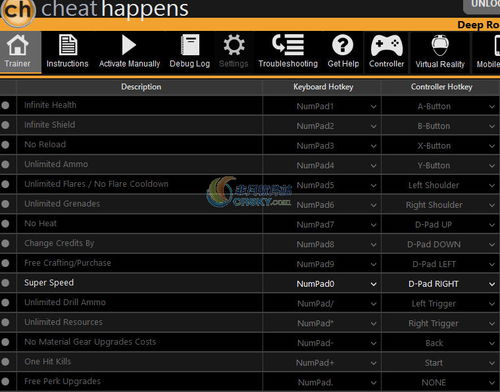The width and height of the screenshot is (500, 392).
Task: Enable the Super Speed toggle circle
Action: (x=5, y=283)
